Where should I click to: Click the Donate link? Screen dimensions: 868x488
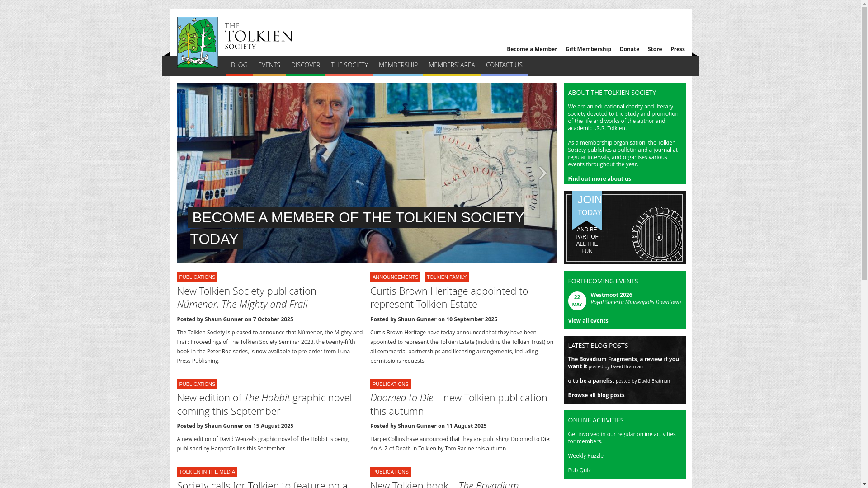pyautogui.click(x=629, y=49)
